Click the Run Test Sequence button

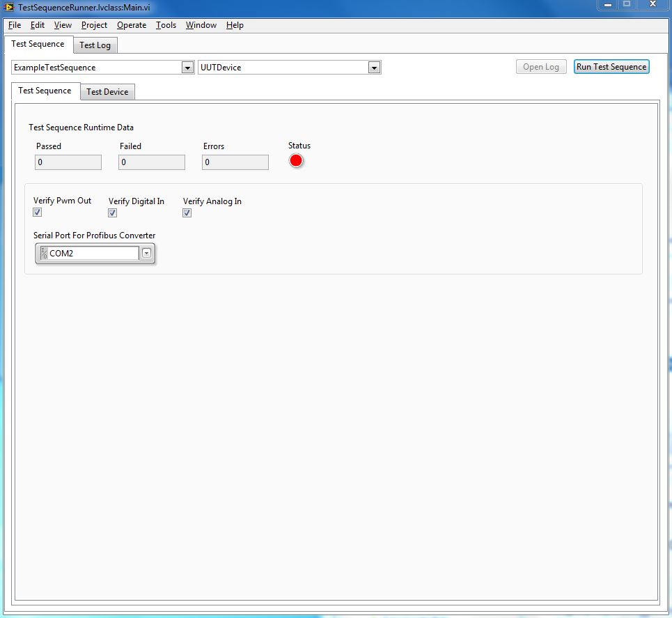611,66
